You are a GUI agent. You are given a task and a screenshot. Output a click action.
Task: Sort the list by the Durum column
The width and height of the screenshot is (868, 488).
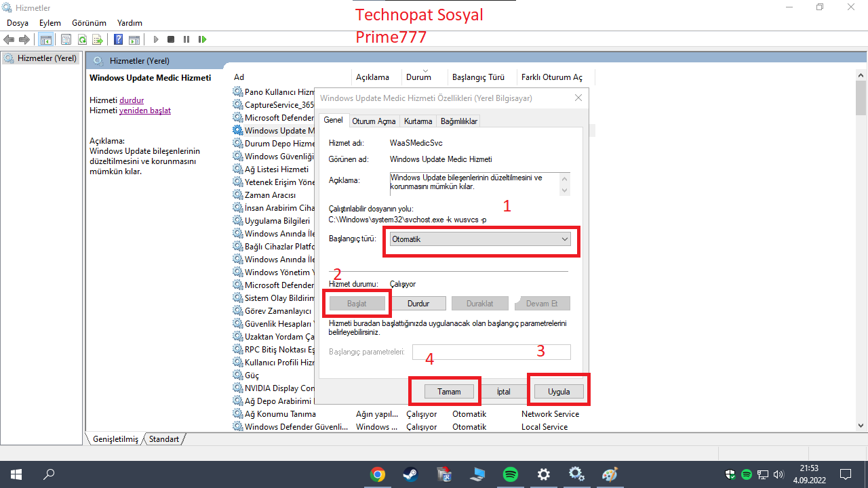coord(418,77)
